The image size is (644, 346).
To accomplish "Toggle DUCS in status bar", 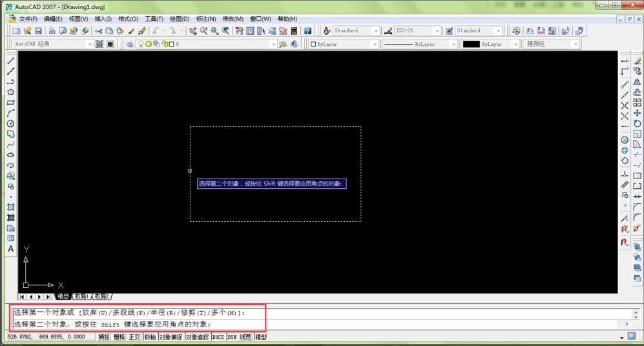I will tap(218, 337).
